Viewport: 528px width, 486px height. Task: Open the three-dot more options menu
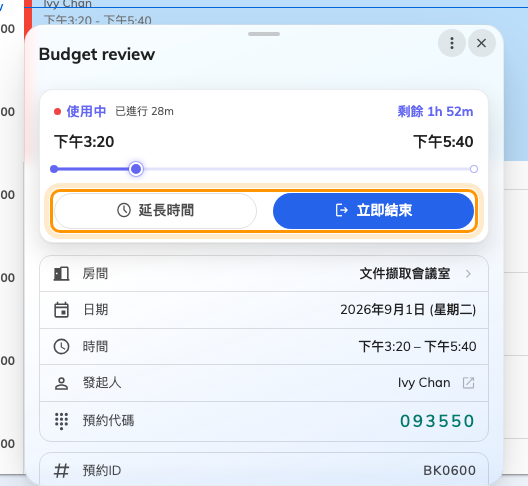click(x=452, y=43)
